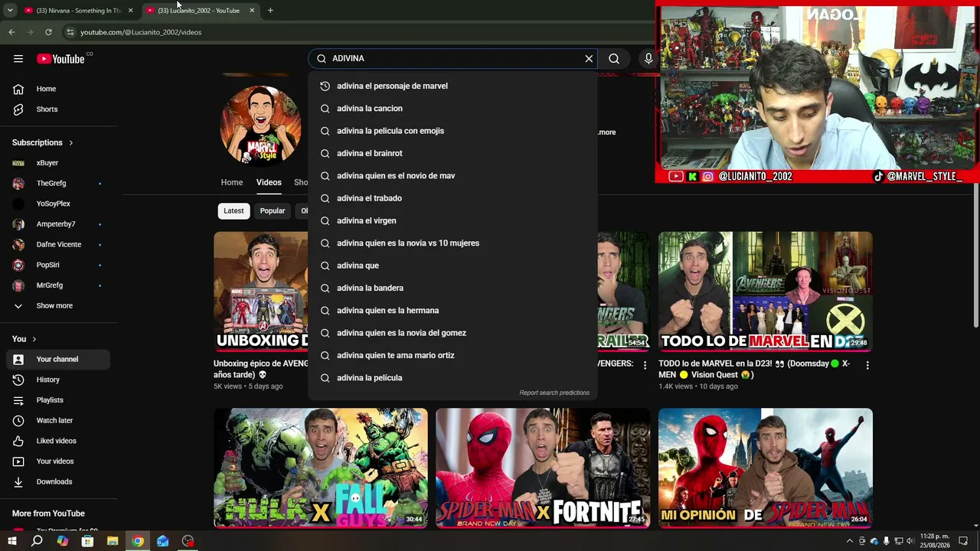Open YoSoyPlex subscription channel
The height and width of the screenshot is (551, 980).
(x=58, y=204)
